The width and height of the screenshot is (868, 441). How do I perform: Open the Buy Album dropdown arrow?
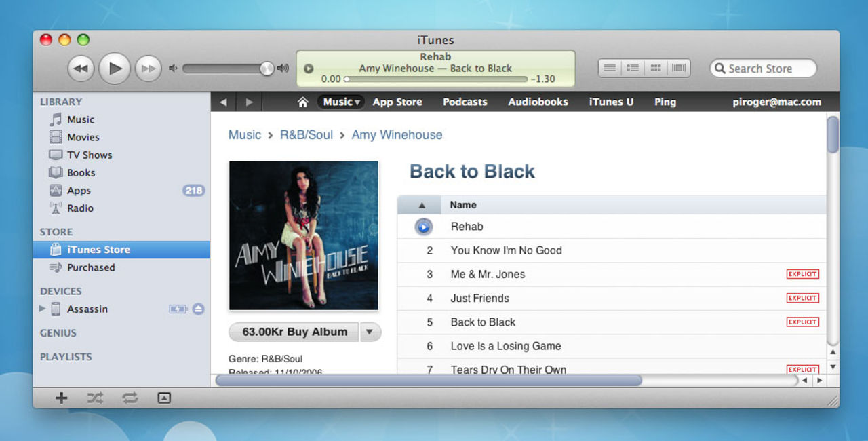pyautogui.click(x=370, y=332)
